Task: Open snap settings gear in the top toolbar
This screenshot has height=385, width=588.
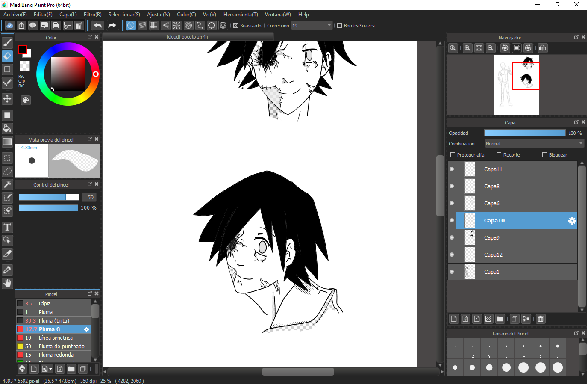Action: (223, 26)
